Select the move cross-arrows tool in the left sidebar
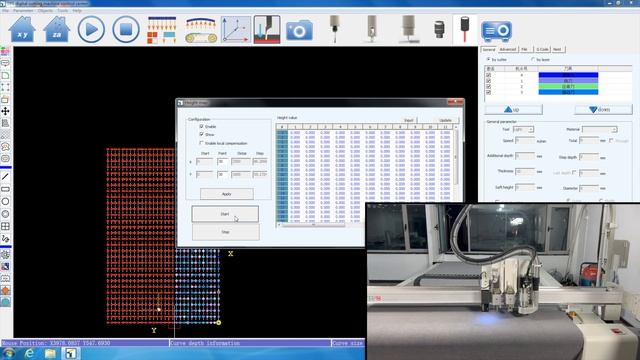Screen dimensions: 640x360 pos(5,111)
